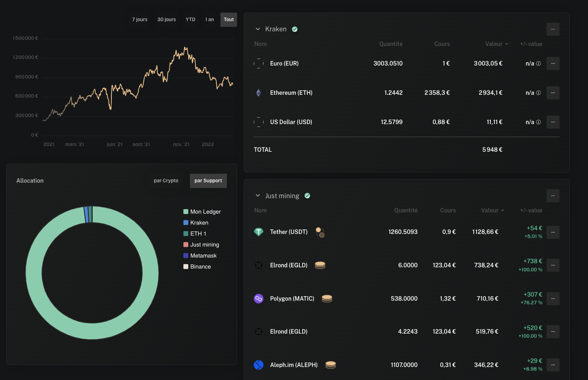
Task: Toggle Just mining legend swatch
Action: click(186, 245)
